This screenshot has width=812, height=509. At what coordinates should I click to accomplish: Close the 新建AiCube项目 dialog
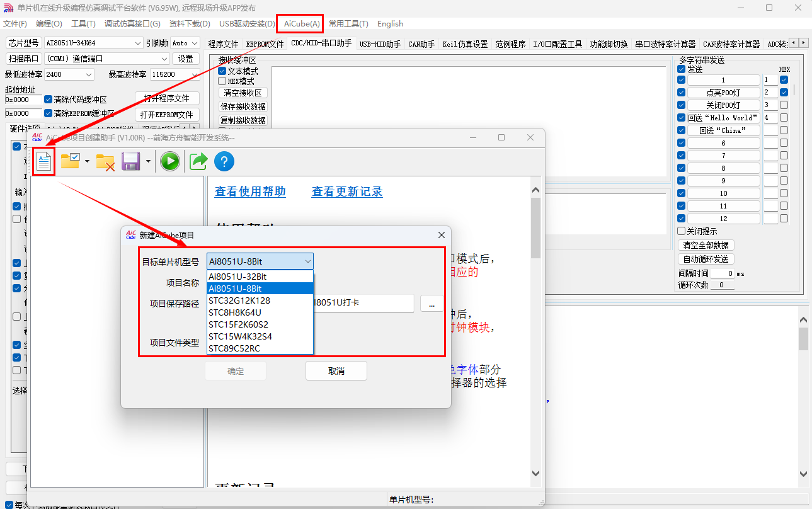pyautogui.click(x=442, y=235)
